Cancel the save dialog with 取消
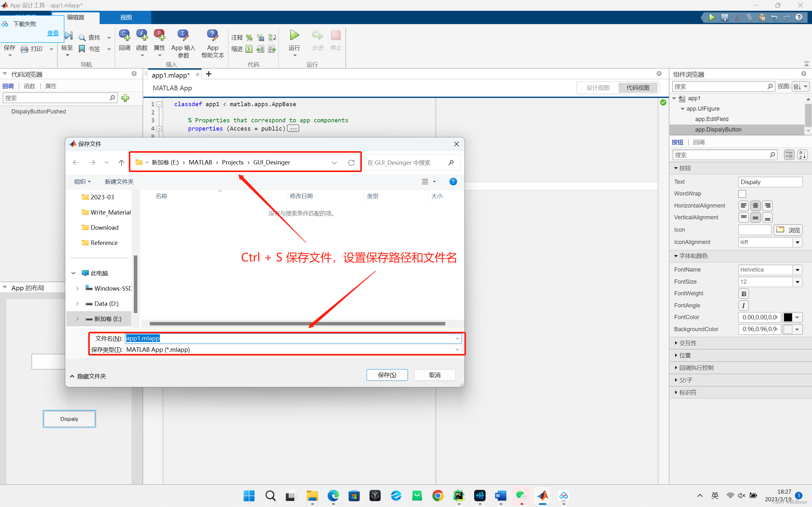 435,375
